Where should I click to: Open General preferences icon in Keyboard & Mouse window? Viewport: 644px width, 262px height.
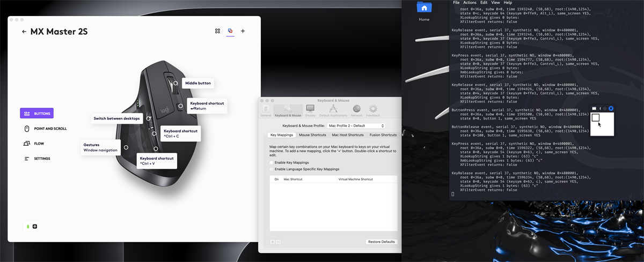tap(266, 110)
